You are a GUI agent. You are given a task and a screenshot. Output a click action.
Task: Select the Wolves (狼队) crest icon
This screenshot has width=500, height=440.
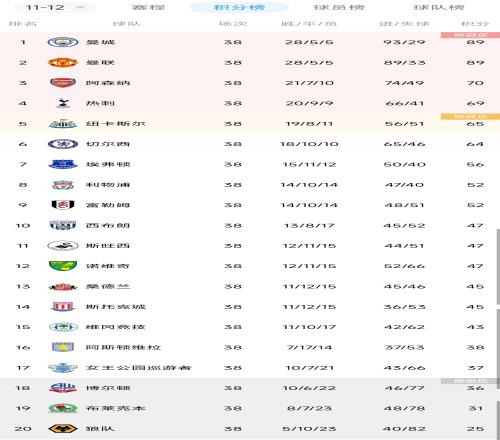(63, 429)
